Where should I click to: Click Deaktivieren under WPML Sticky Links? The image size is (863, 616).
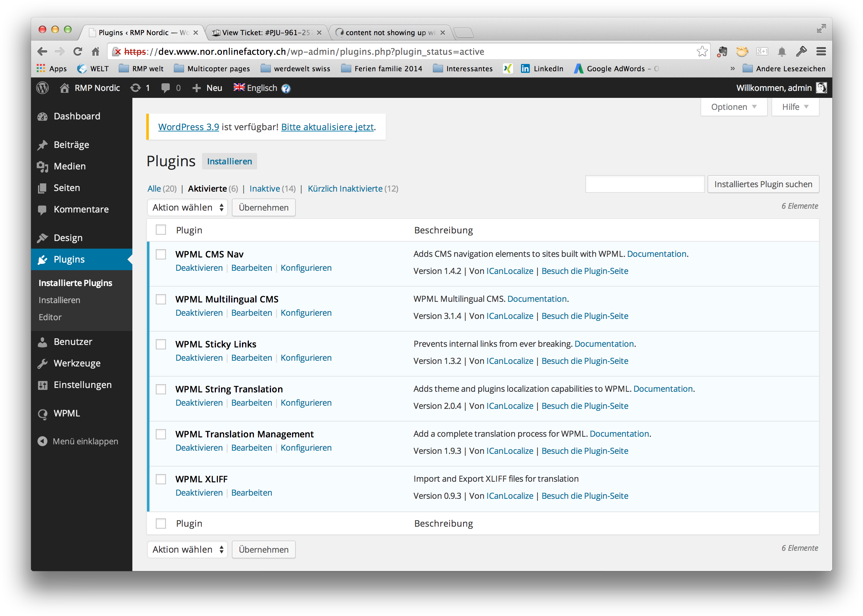199,358
